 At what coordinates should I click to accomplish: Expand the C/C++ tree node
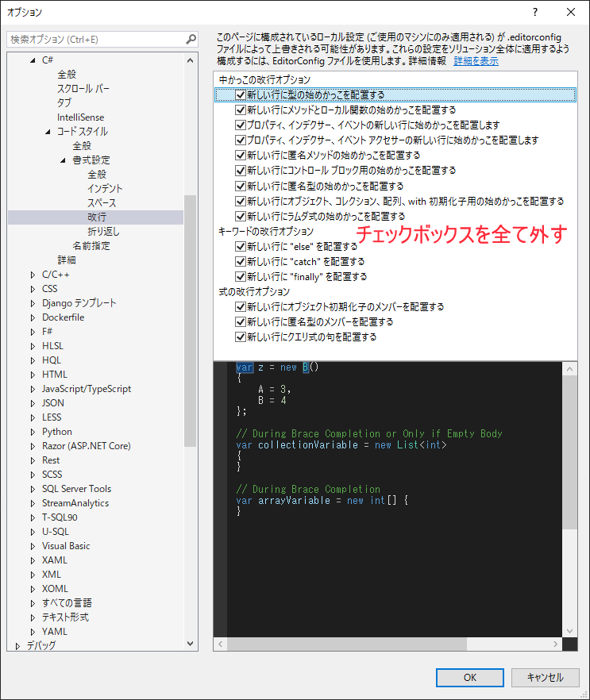pos(33,275)
